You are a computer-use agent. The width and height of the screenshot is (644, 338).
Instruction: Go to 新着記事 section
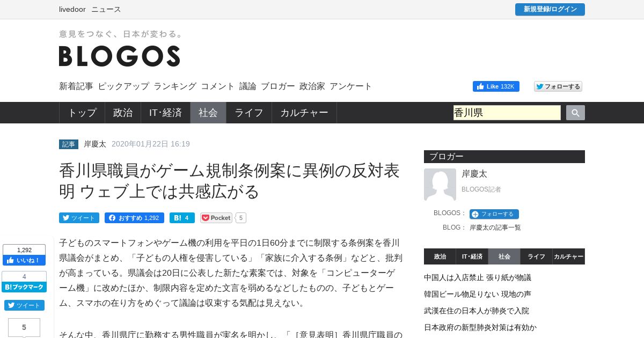76,86
